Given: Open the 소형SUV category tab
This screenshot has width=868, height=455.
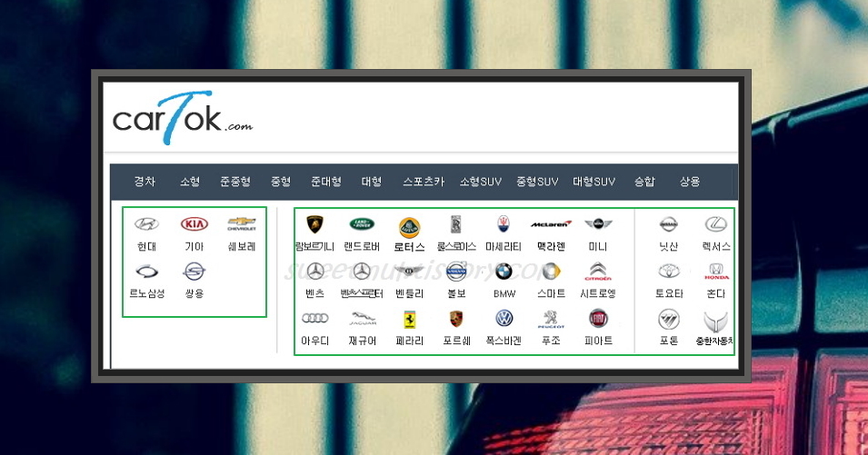Looking at the screenshot, I should 481,182.
